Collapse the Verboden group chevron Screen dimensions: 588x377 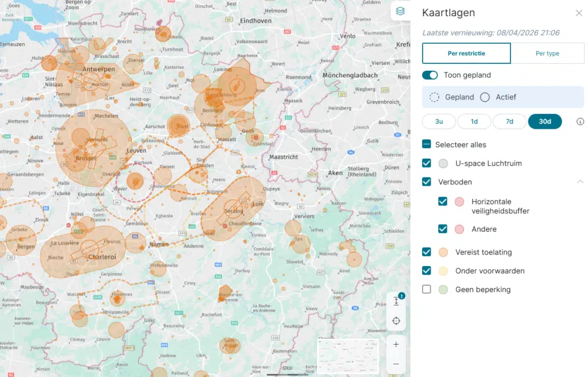click(x=580, y=182)
